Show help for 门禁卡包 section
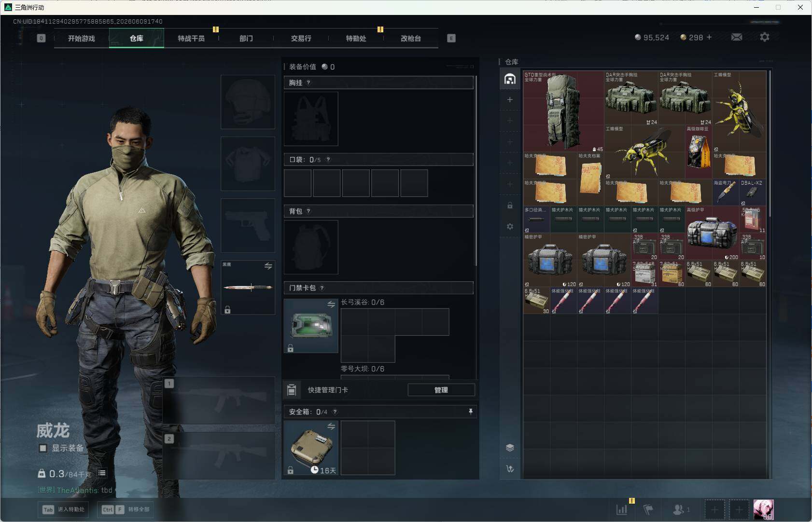The image size is (812, 522). pyautogui.click(x=322, y=288)
